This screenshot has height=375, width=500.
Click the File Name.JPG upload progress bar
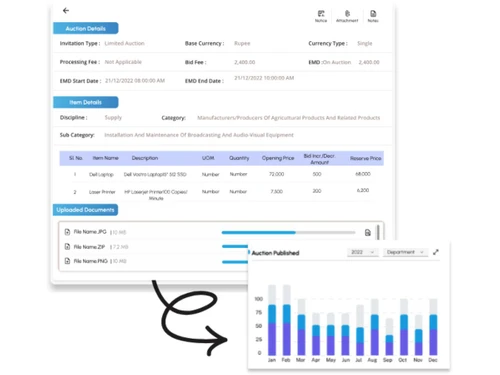288,232
